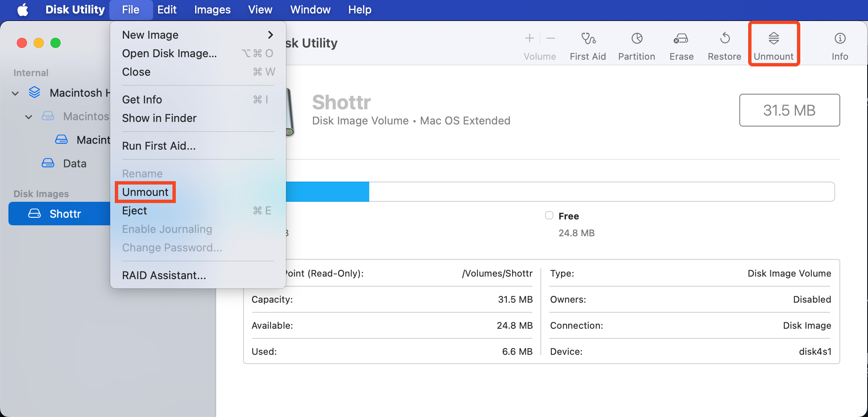Choose Show in Finder
The image size is (868, 417).
[198, 118]
